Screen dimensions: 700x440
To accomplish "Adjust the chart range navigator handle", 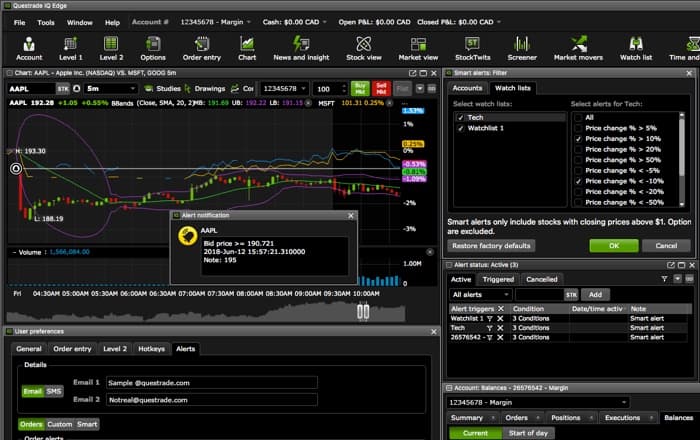I will point(363,311).
